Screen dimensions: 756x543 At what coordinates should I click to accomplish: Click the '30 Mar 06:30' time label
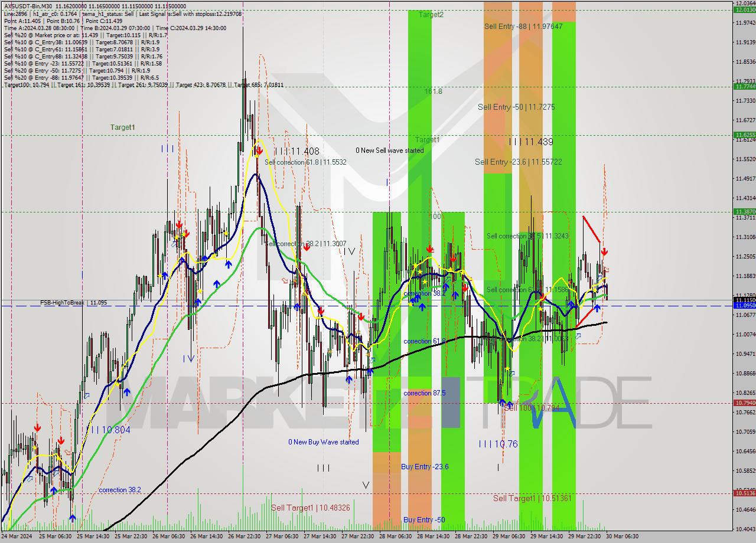623,537
